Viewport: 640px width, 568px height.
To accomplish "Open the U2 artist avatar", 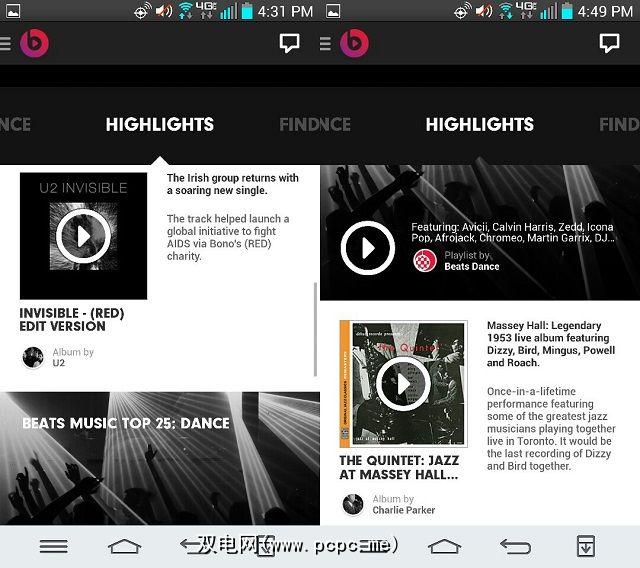I will [x=33, y=357].
